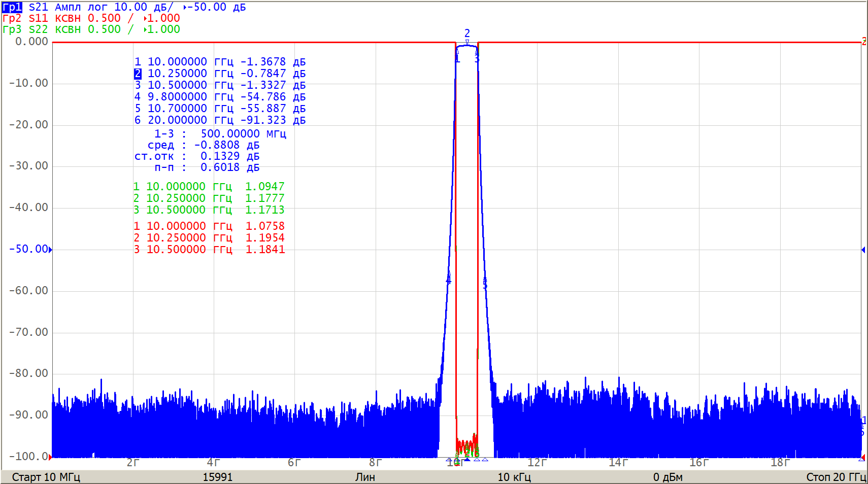Activate the green Гр3 trace

click(x=12, y=29)
